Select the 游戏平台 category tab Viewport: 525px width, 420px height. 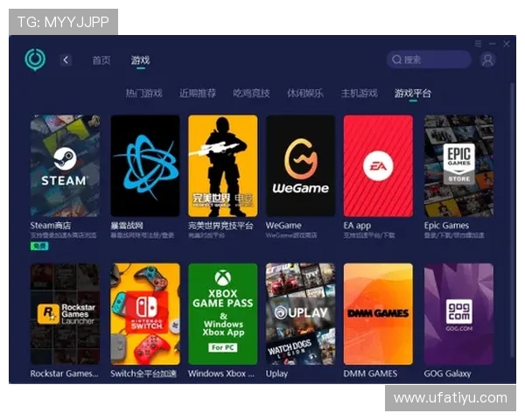413,93
